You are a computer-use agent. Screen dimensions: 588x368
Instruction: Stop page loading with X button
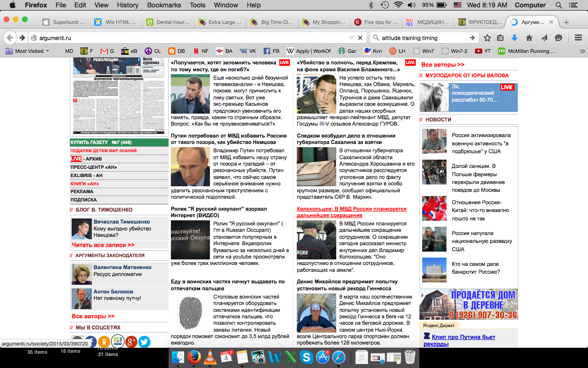coord(360,38)
